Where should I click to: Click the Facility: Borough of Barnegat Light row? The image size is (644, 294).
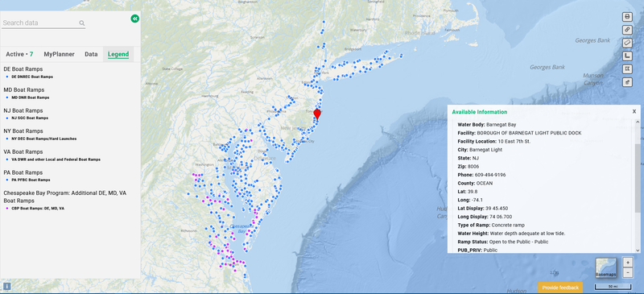(519, 133)
